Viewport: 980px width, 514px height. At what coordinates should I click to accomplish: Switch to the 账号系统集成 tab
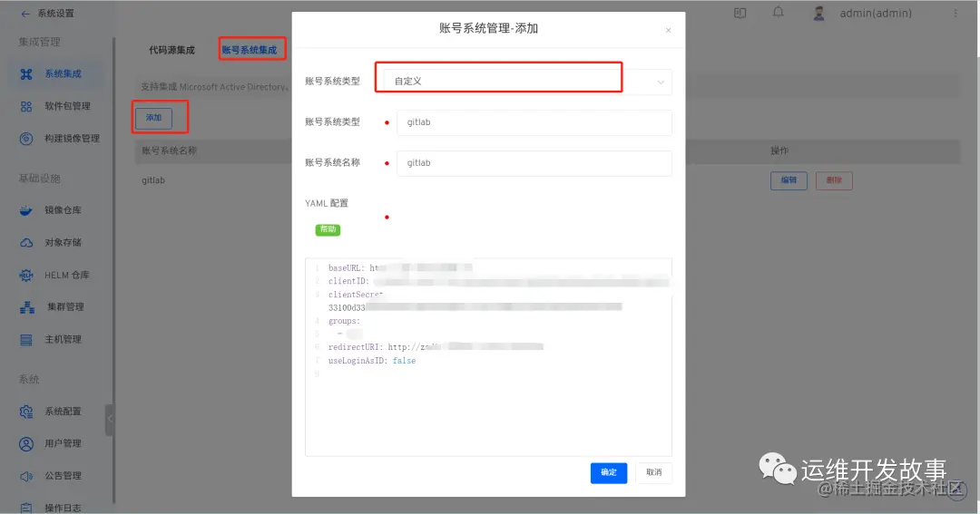coord(249,50)
